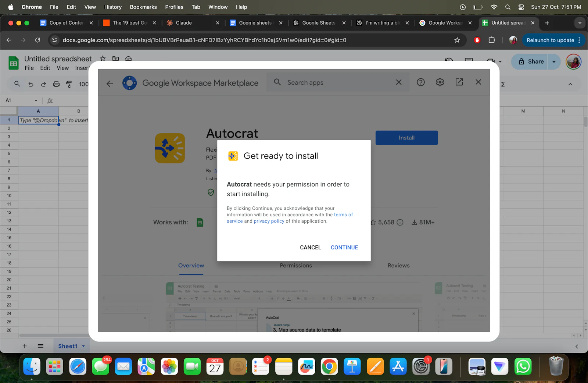Image resolution: width=588 pixels, height=383 pixels.
Task: Switch to the Overview tab
Action: [x=191, y=266]
